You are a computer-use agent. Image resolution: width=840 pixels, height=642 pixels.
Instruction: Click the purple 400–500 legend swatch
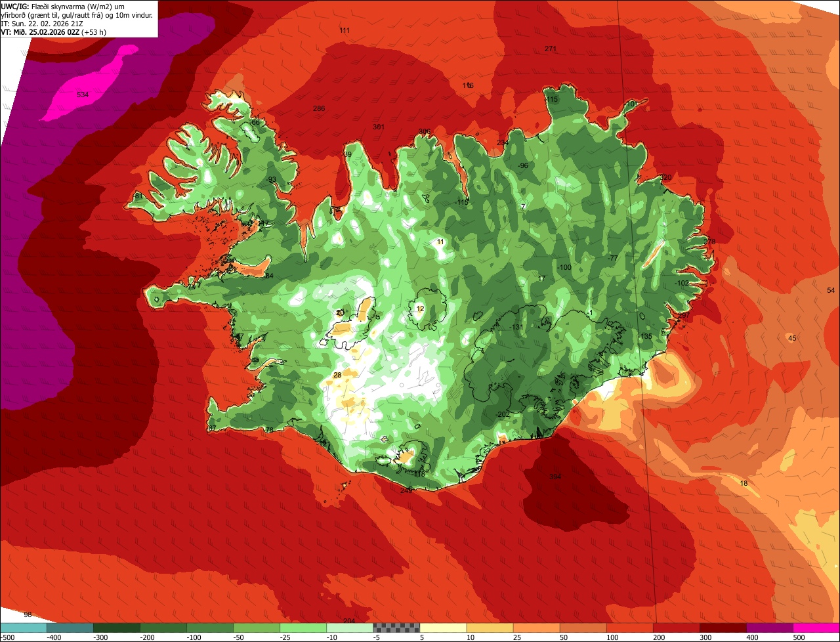[x=770, y=628]
